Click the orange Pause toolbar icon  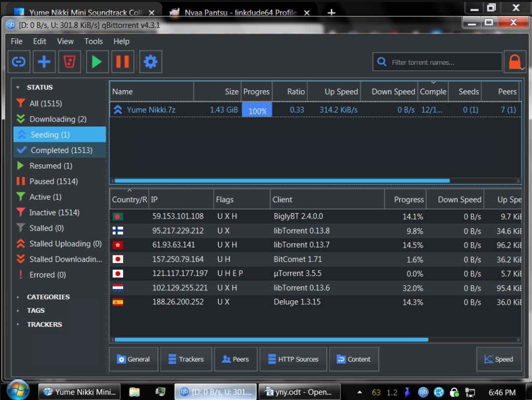123,62
